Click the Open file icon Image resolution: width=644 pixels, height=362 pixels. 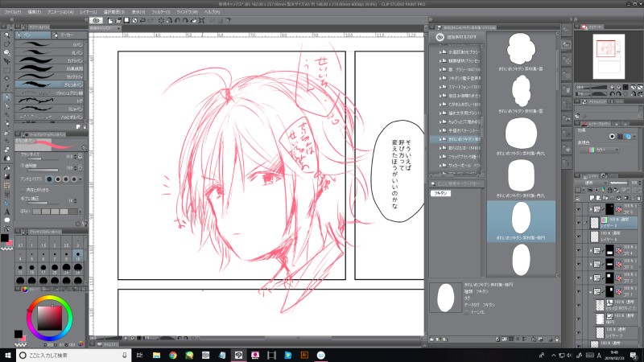pos(118,20)
